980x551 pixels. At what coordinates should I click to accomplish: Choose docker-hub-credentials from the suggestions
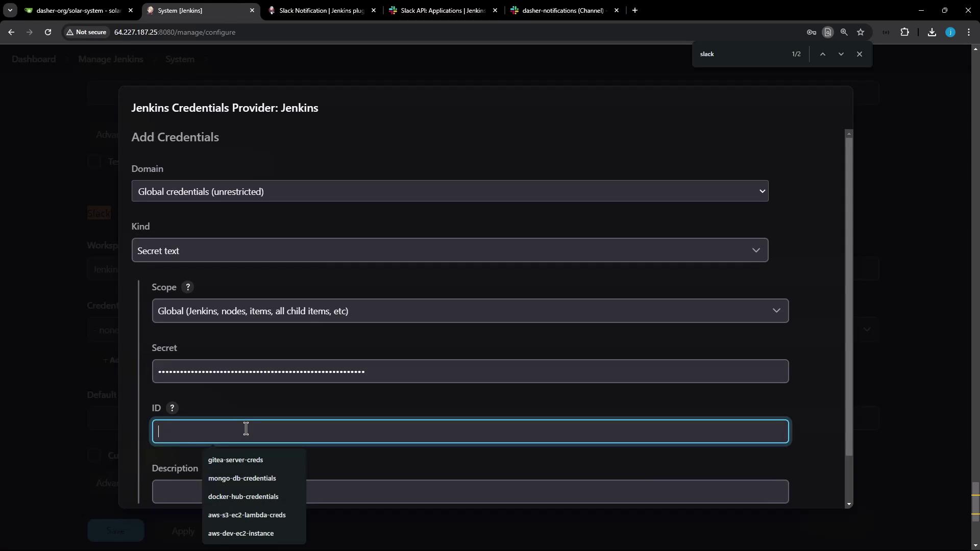pos(243,496)
